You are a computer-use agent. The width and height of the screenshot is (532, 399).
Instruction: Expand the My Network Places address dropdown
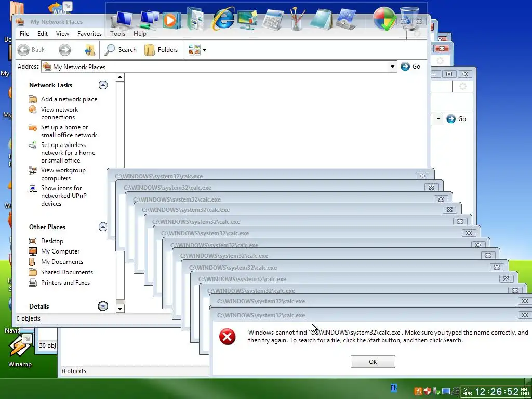(392, 66)
